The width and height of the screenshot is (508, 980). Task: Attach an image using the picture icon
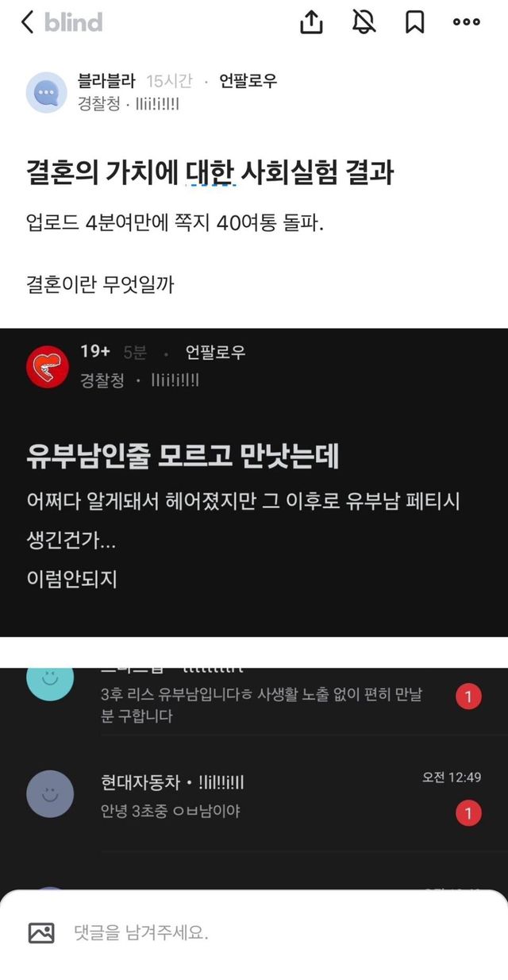point(41,932)
